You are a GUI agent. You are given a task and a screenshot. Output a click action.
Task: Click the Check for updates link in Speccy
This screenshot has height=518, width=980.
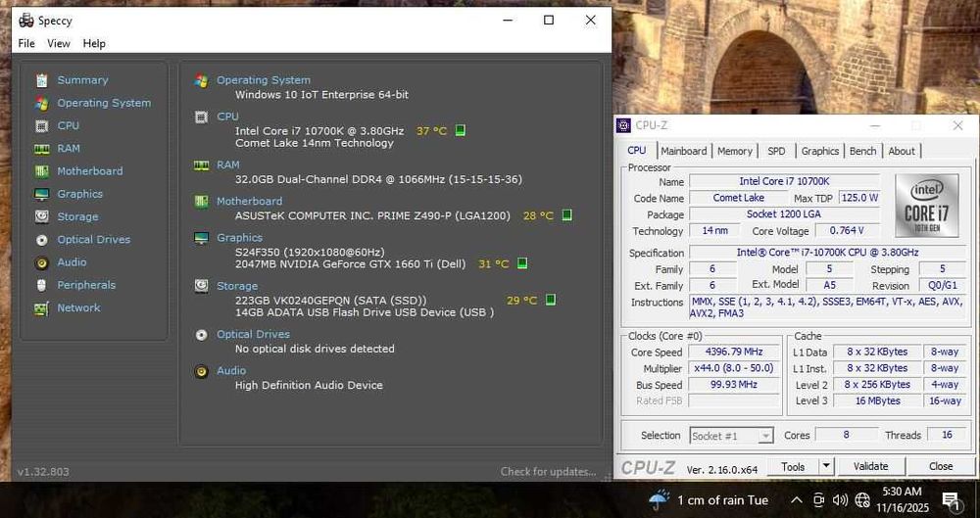tap(548, 472)
